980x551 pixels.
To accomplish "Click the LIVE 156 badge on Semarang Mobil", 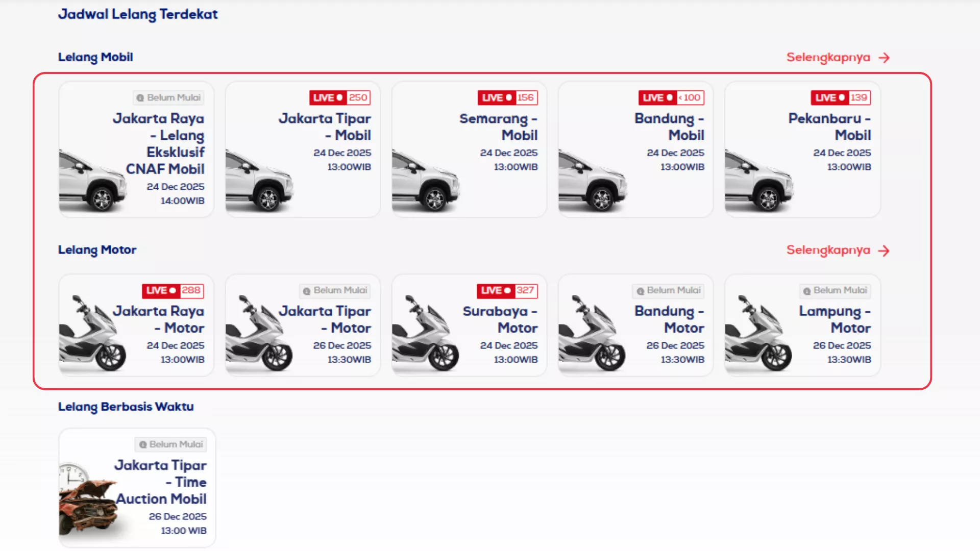I will click(x=507, y=97).
